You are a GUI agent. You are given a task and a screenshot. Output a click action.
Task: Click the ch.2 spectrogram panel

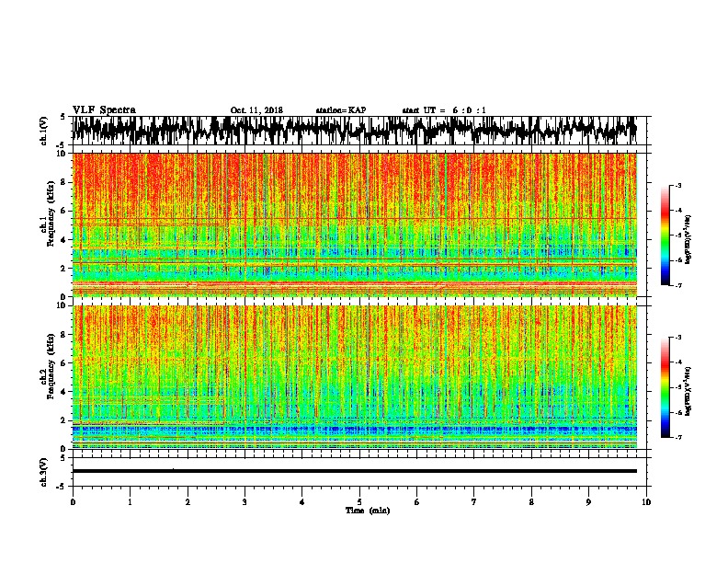coord(355,377)
